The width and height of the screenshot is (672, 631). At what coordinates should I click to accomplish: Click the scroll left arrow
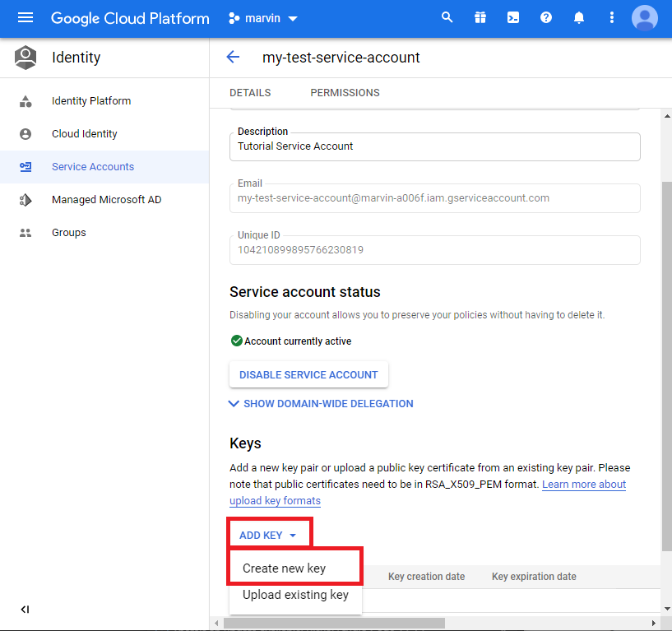click(x=217, y=623)
